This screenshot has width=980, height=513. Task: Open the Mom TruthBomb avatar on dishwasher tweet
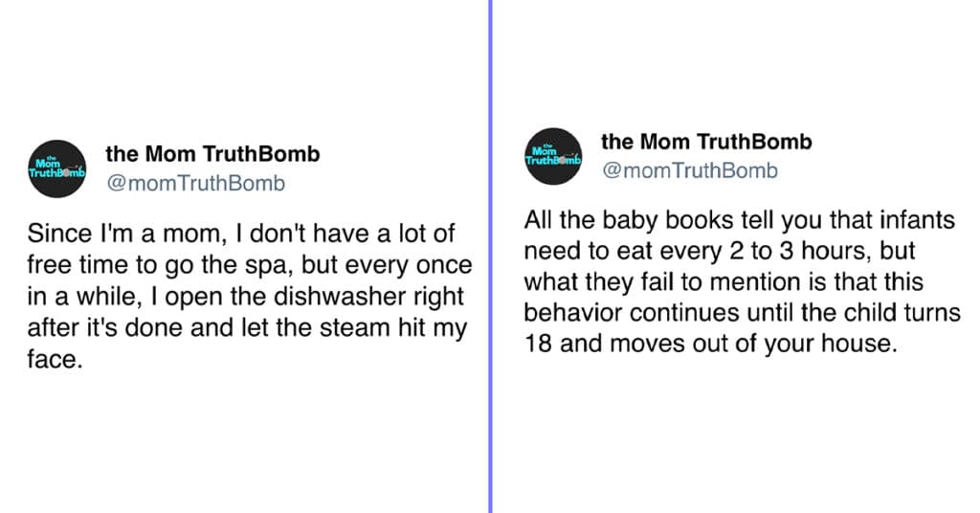tap(56, 168)
